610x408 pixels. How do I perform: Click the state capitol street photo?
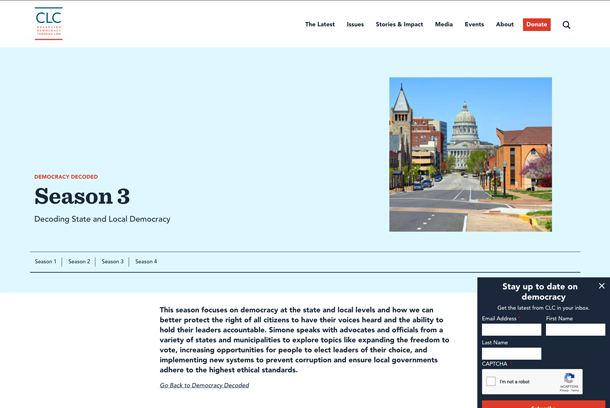coord(470,154)
